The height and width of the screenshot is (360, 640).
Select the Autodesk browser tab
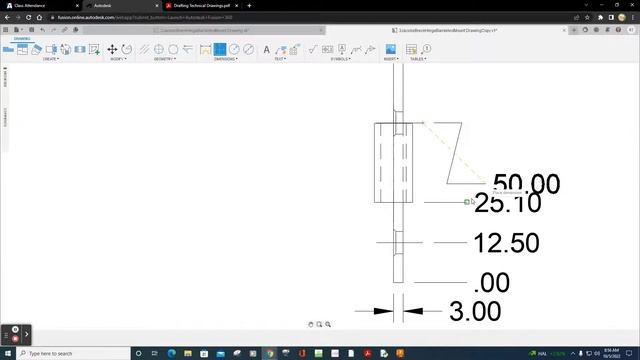[122, 6]
